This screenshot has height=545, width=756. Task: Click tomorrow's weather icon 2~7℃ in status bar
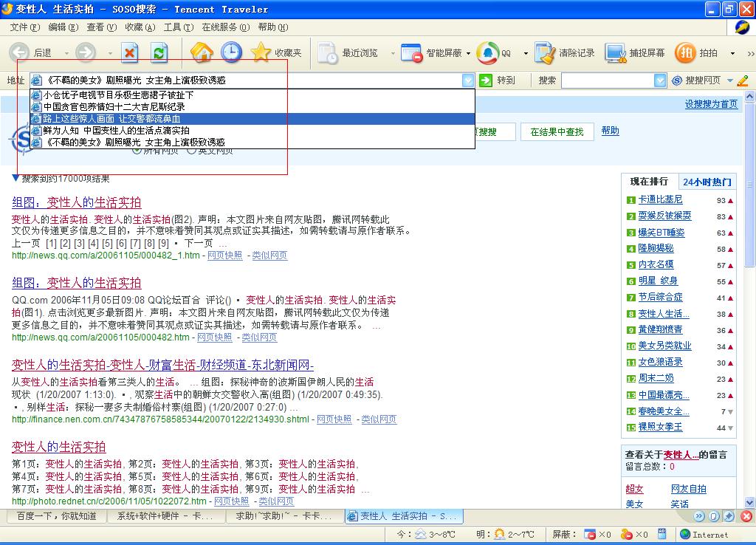[x=500, y=535]
